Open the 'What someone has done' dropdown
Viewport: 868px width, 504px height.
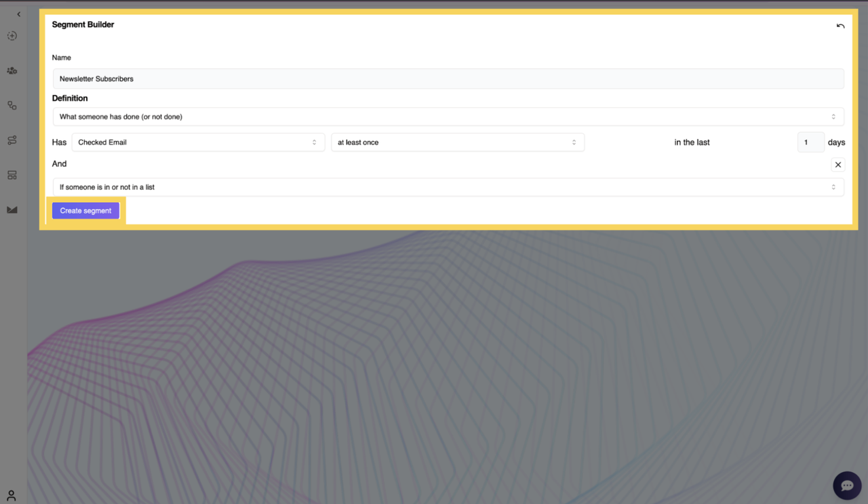coord(448,117)
